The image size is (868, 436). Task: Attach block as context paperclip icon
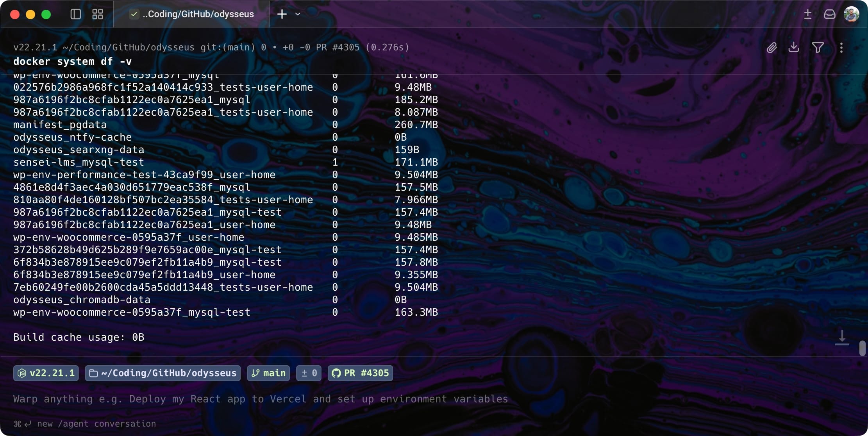(772, 48)
